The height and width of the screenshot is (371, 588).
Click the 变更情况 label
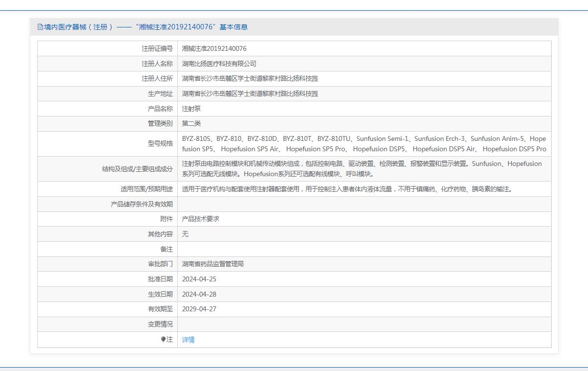pos(160,324)
